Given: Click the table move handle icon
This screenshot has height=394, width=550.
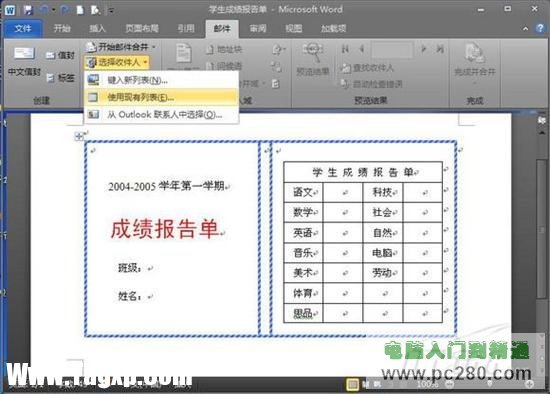Looking at the screenshot, I should (79, 136).
